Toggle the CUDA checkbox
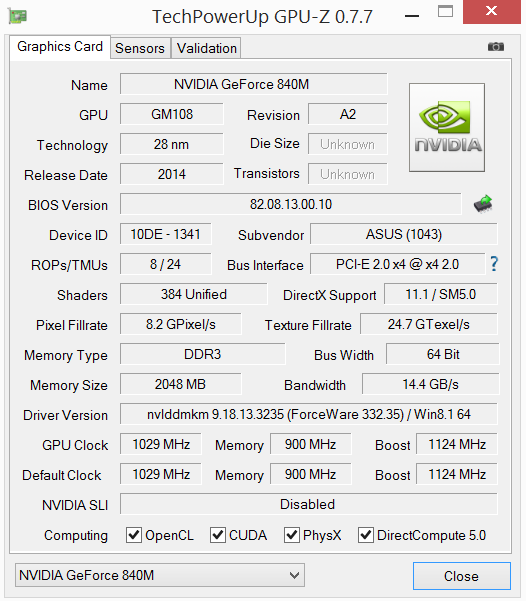 point(218,535)
